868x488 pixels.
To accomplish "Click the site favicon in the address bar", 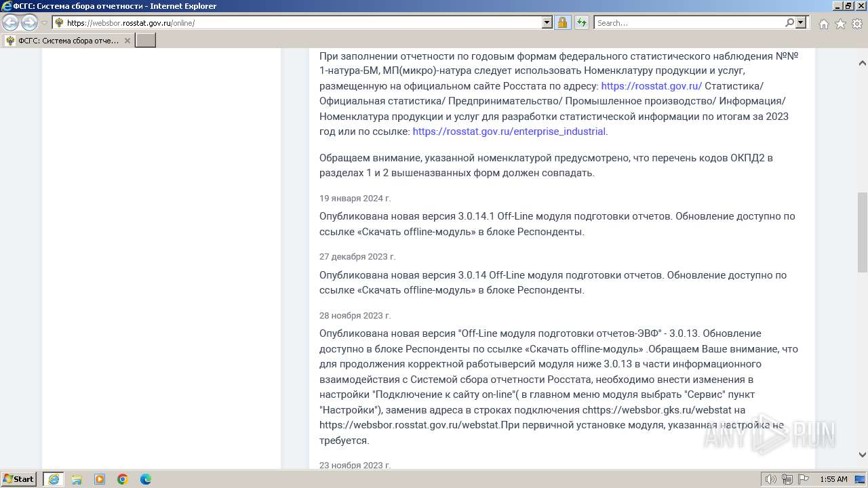I will click(x=59, y=23).
